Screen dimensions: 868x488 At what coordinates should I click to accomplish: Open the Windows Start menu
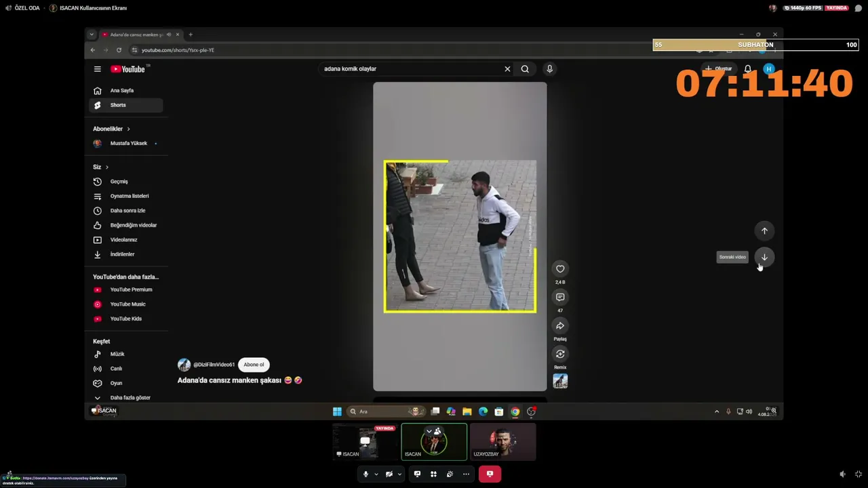click(x=337, y=411)
